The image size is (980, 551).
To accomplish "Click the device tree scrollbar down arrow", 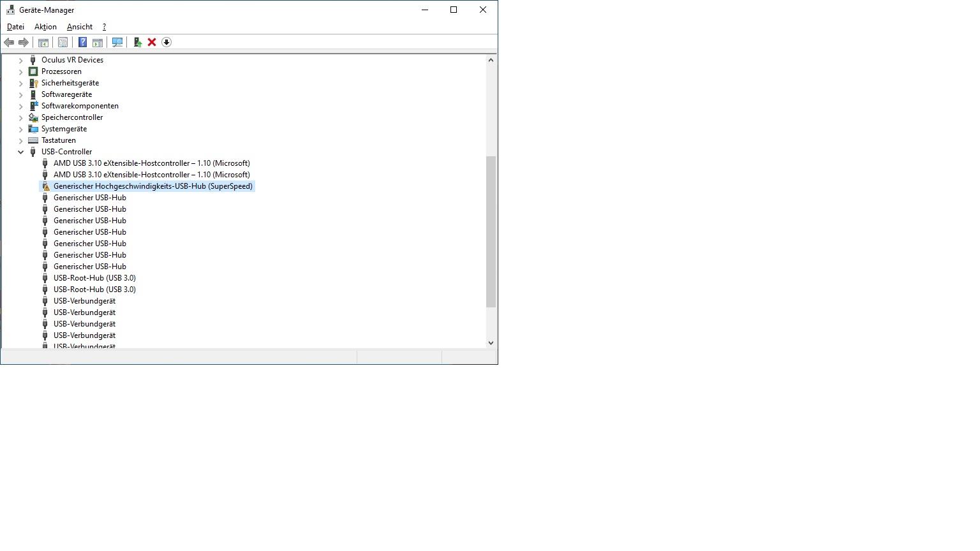I will (491, 342).
